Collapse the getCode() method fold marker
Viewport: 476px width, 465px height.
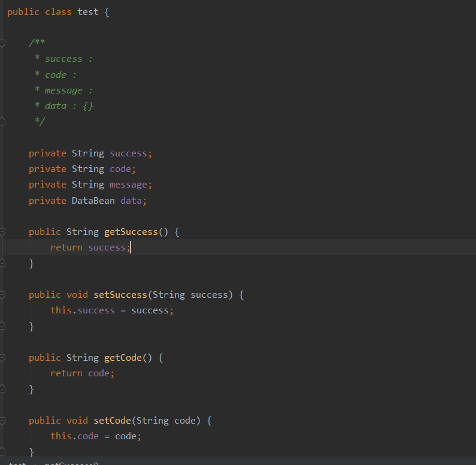[x=2, y=358]
